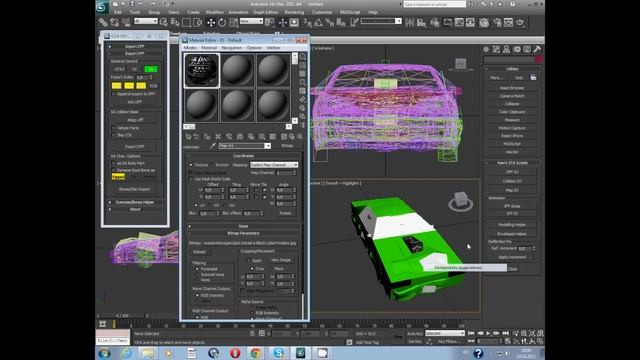
Task: Open the MAXScript menu
Action: pyautogui.click(x=350, y=12)
